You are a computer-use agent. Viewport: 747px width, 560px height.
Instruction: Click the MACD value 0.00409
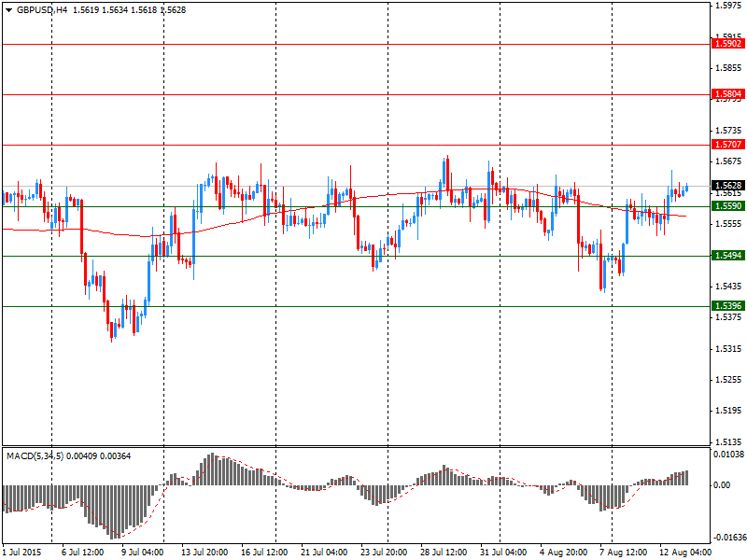(81, 456)
